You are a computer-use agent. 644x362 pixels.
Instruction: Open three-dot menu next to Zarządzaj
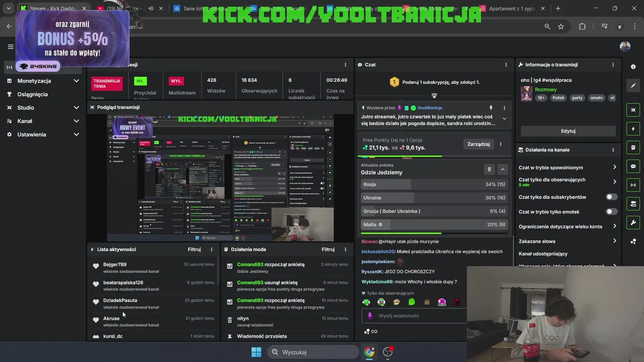[x=501, y=144]
